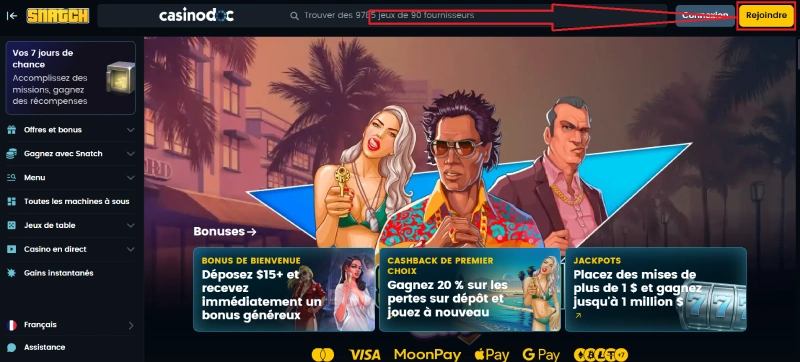Focus the game search field
Image resolution: width=800 pixels, height=362 pixels.
[383, 15]
